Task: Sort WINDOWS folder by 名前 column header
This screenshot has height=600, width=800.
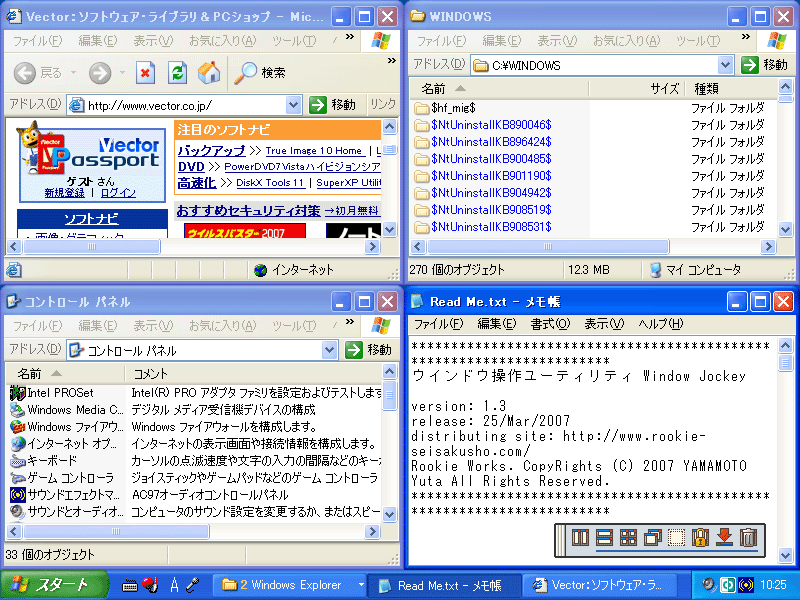Action: pyautogui.click(x=499, y=89)
